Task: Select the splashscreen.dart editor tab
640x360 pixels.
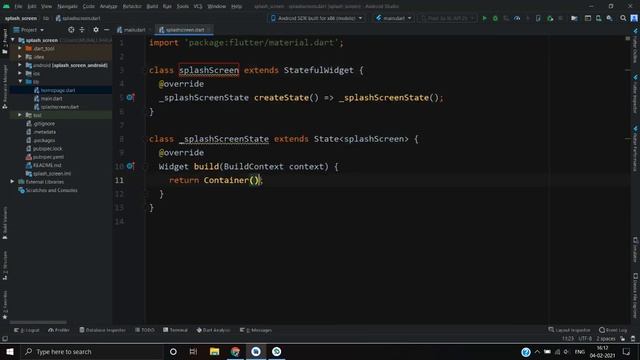Action: pos(184,30)
